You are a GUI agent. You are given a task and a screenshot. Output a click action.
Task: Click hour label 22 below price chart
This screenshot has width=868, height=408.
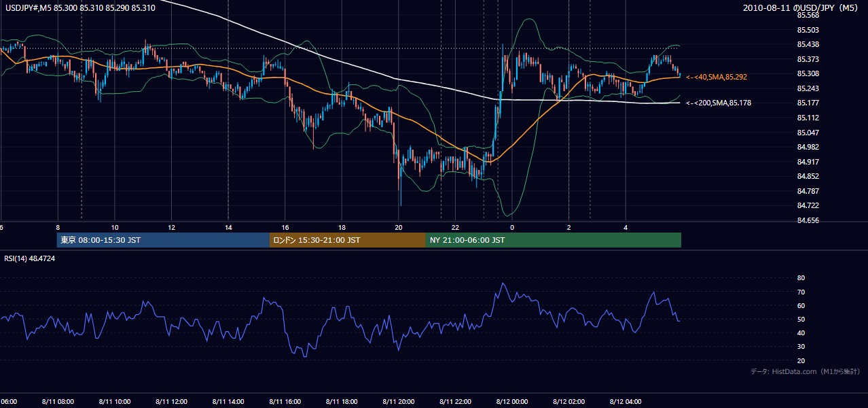tap(456, 227)
